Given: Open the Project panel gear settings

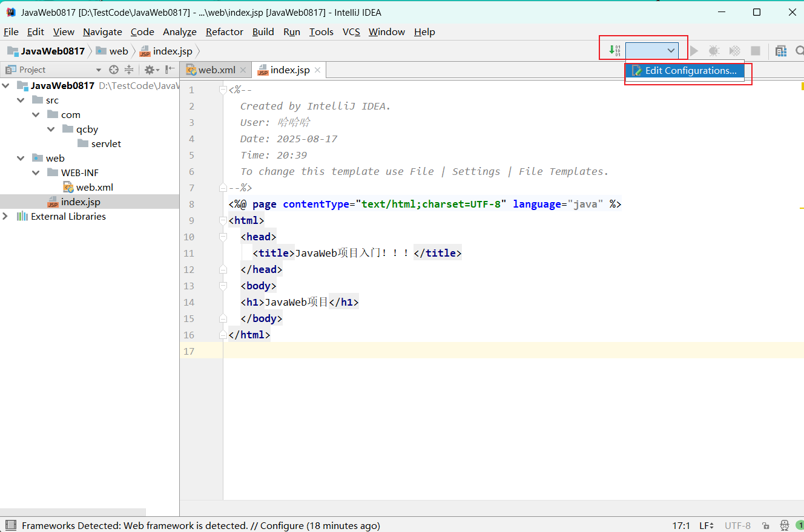Looking at the screenshot, I should click(x=150, y=70).
